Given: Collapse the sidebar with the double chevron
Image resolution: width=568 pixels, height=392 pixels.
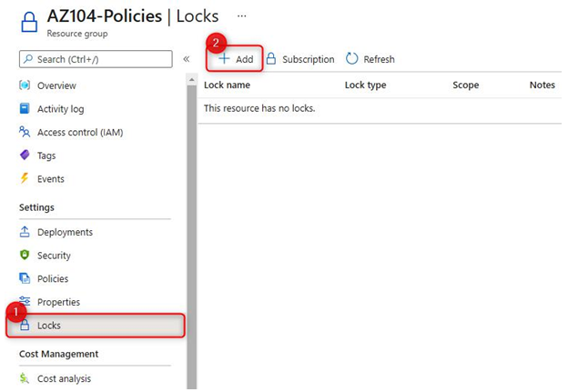Looking at the screenshot, I should click(187, 59).
